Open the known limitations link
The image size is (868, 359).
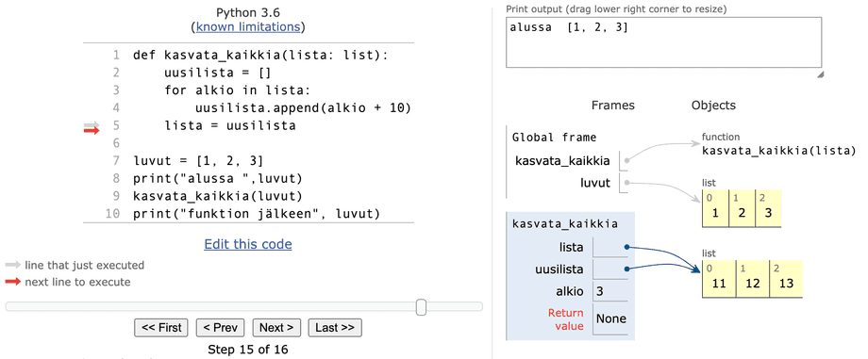[248, 26]
